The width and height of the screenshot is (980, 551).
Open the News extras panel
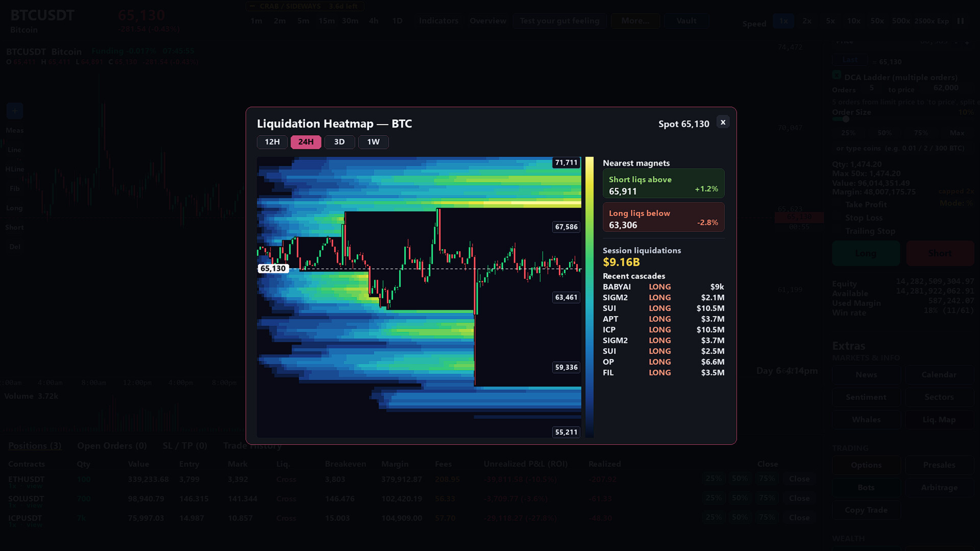(866, 375)
